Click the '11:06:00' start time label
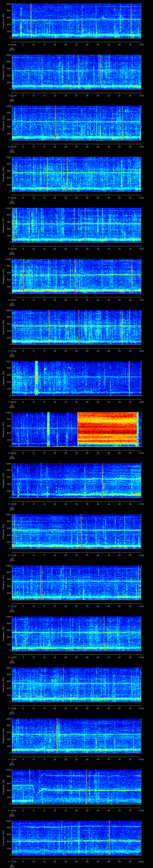 12,300
